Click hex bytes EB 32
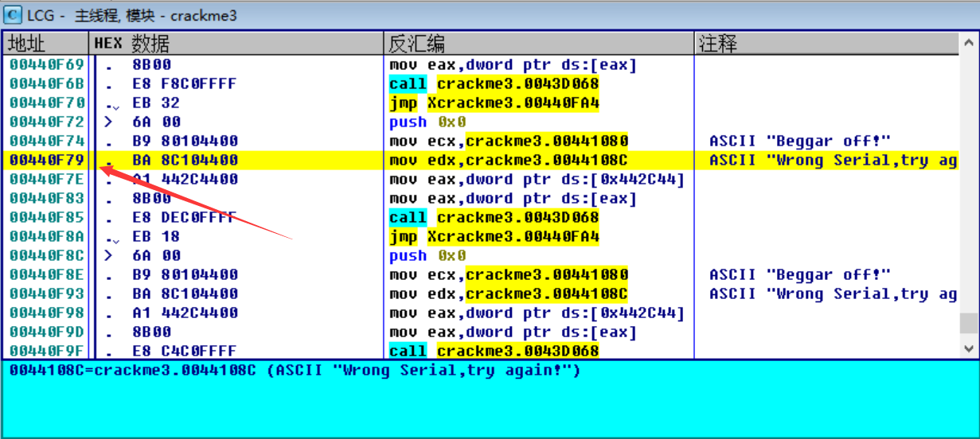The image size is (980, 439). click(156, 103)
